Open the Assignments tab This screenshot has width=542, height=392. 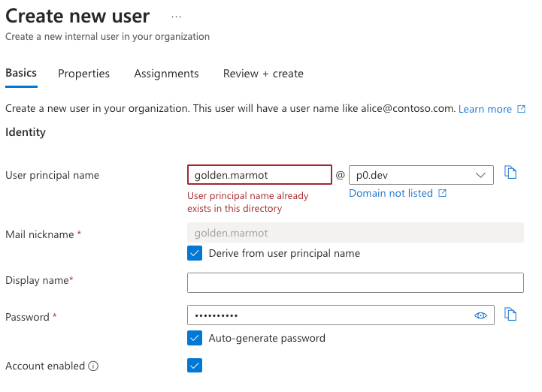pos(166,74)
